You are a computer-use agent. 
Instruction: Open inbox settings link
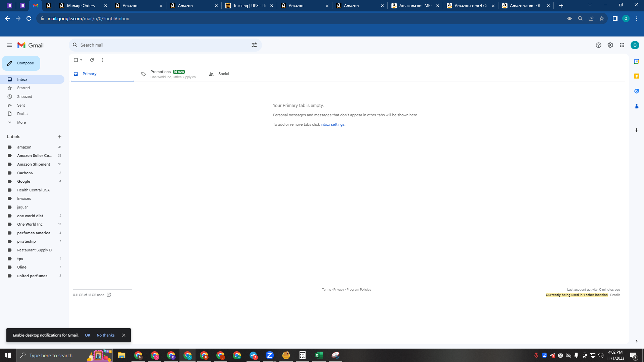[x=332, y=124]
